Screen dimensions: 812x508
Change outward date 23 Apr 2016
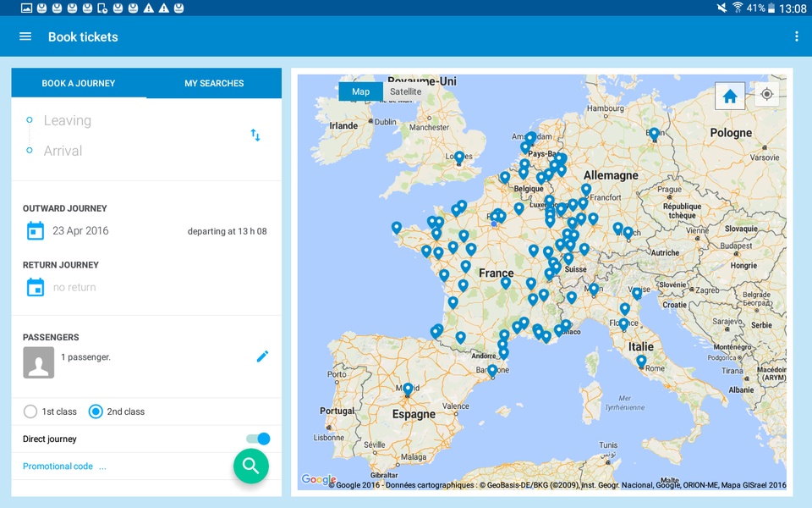pos(81,230)
